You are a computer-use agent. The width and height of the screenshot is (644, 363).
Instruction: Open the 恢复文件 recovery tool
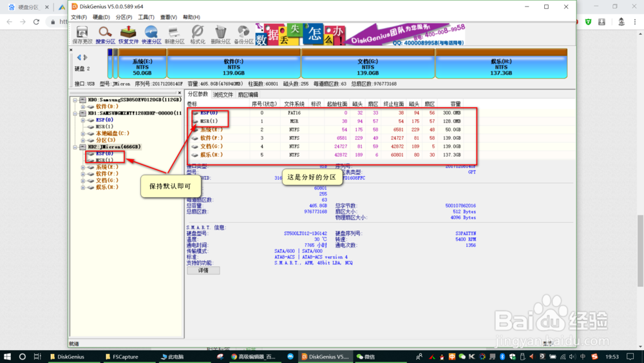pos(128,35)
